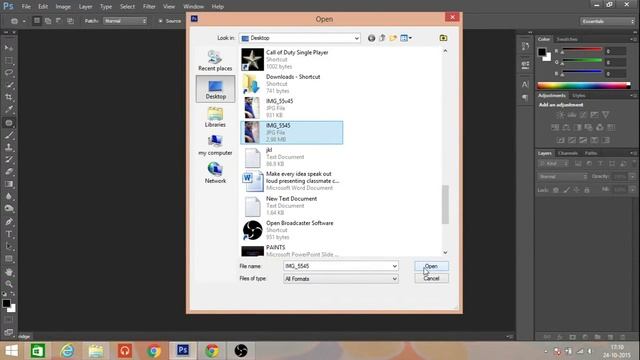Go up one folder level

[382, 38]
